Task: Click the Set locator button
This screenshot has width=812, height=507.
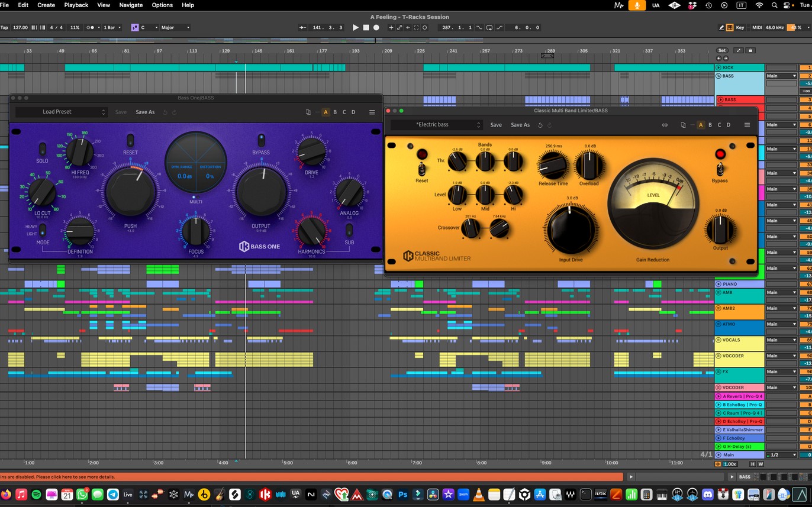Action: (x=722, y=51)
